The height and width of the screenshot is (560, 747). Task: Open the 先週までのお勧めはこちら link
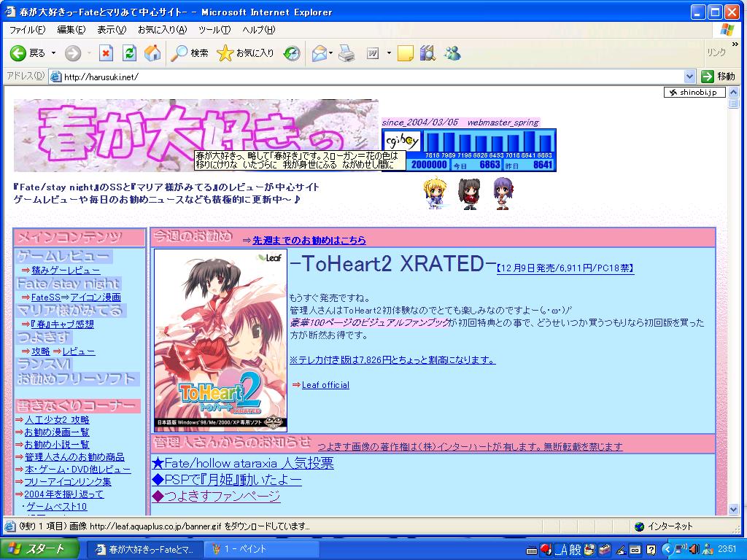[x=309, y=240]
